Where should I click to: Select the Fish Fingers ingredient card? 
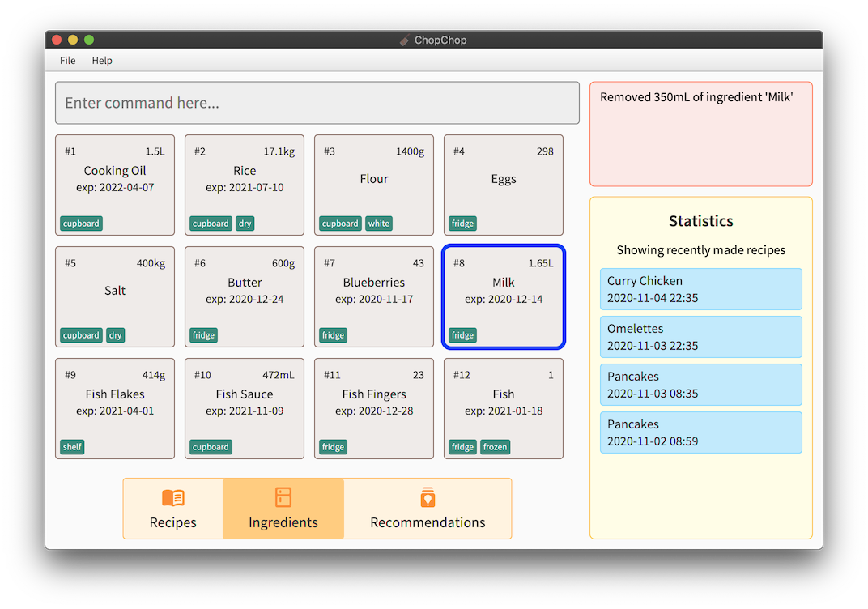[374, 409]
